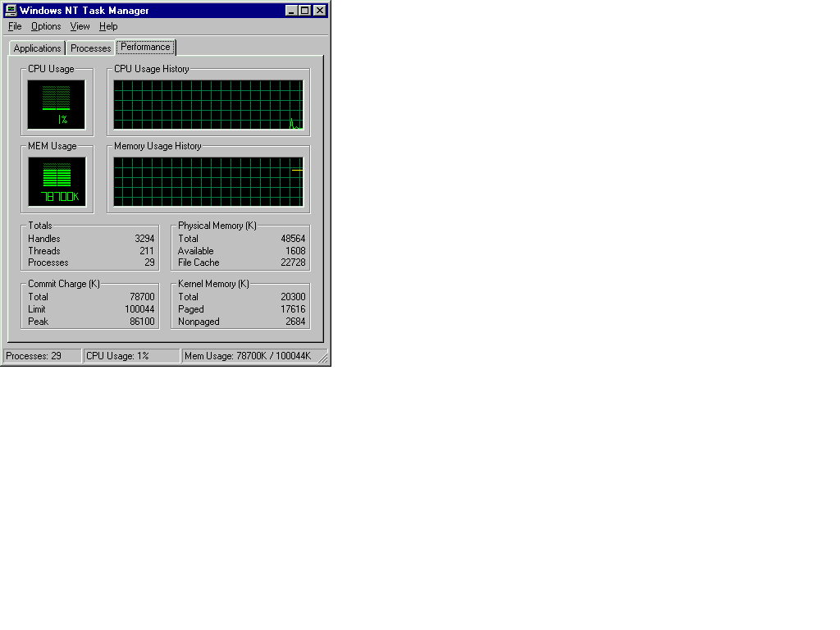Viewport: 840px width, 630px height.
Task: Click the Limit label in Commit Charge
Action: (36, 309)
